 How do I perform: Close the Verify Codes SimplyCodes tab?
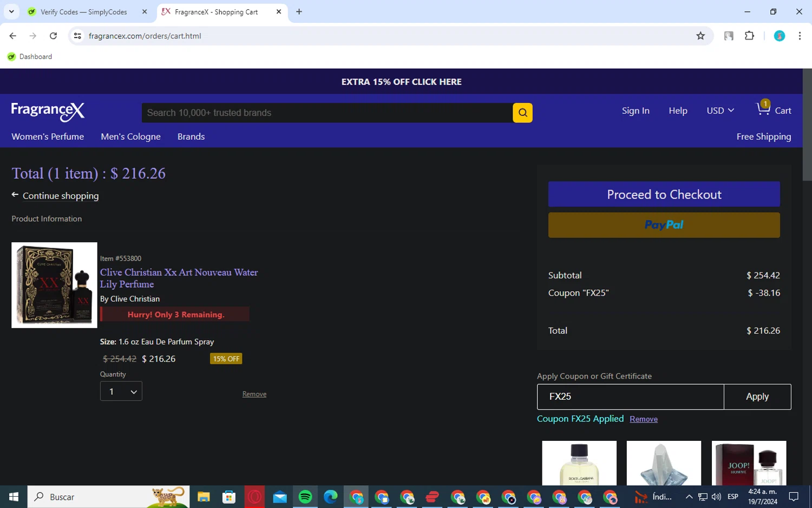pos(145,11)
